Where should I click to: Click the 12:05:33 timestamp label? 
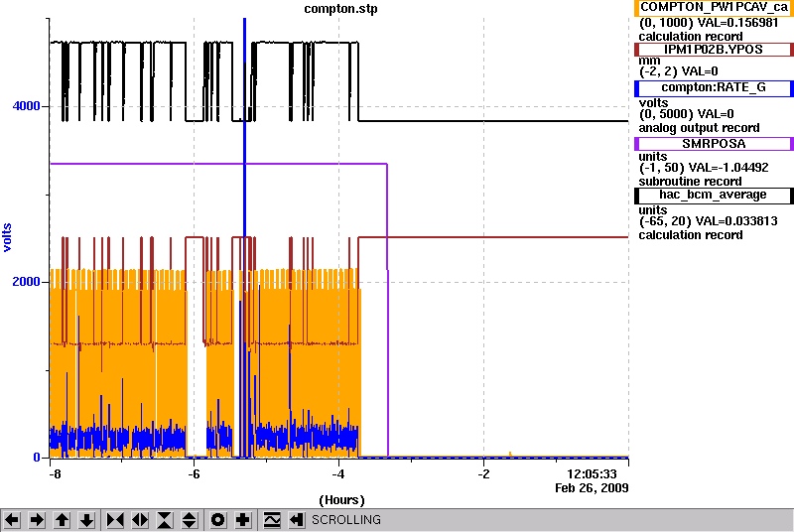[592, 474]
